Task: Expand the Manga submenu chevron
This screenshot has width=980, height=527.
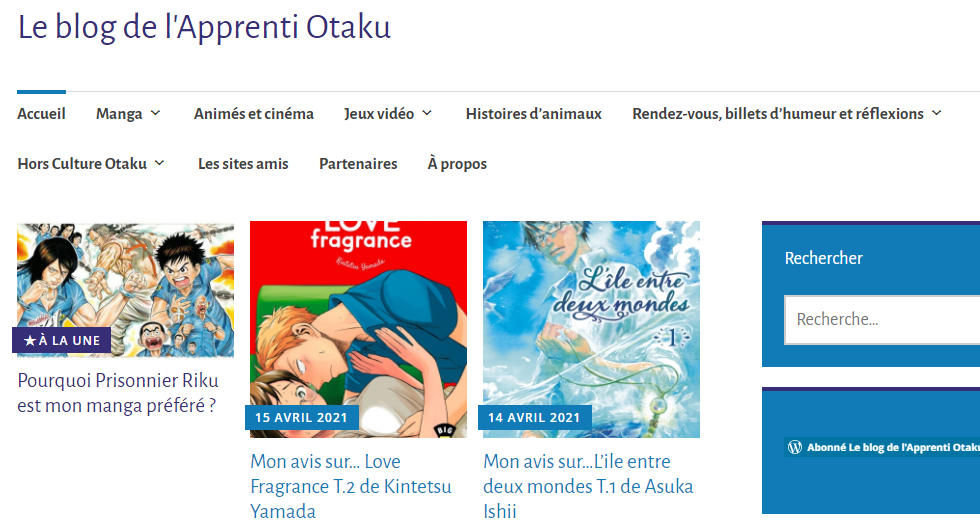Action: [156, 113]
